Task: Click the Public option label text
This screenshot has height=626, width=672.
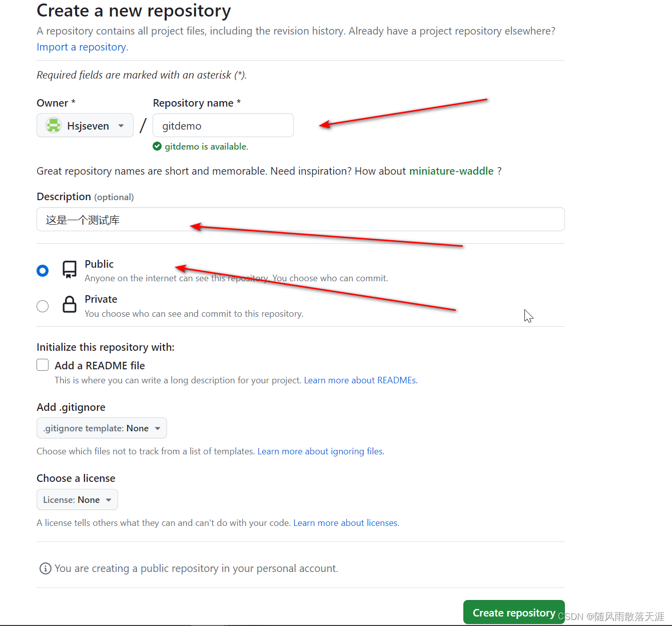Action: click(x=99, y=264)
